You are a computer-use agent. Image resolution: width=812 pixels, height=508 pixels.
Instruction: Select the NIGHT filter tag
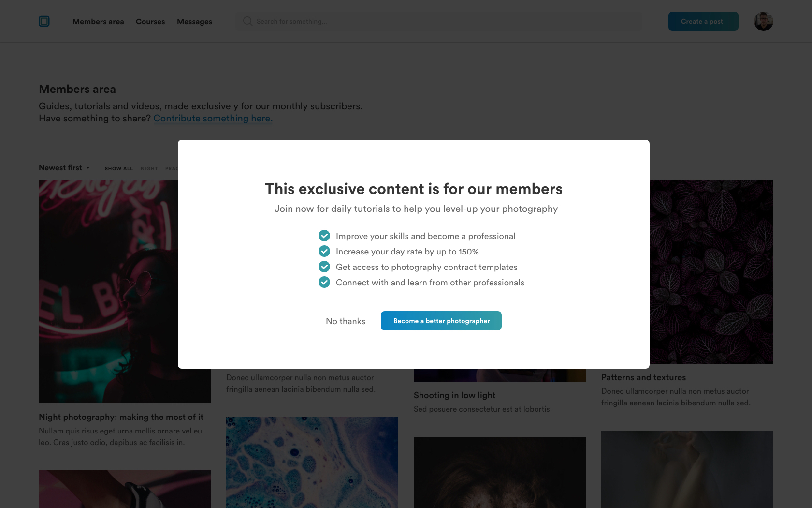tap(149, 169)
